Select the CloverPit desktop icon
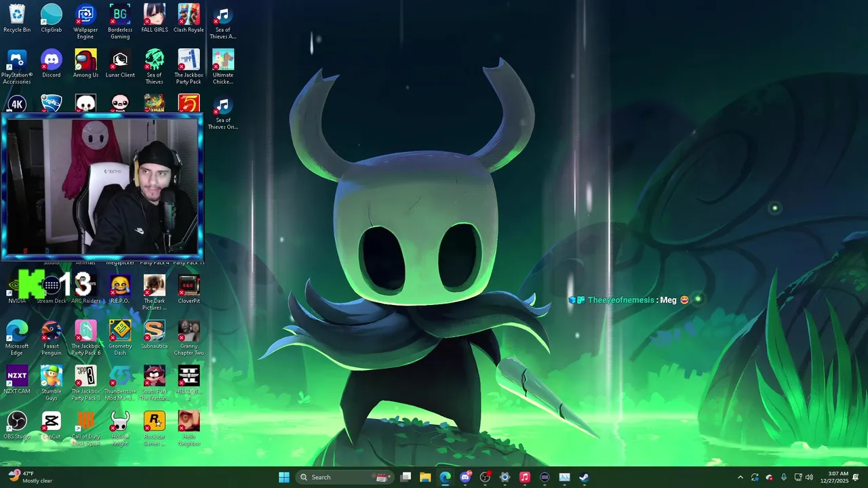 click(189, 289)
